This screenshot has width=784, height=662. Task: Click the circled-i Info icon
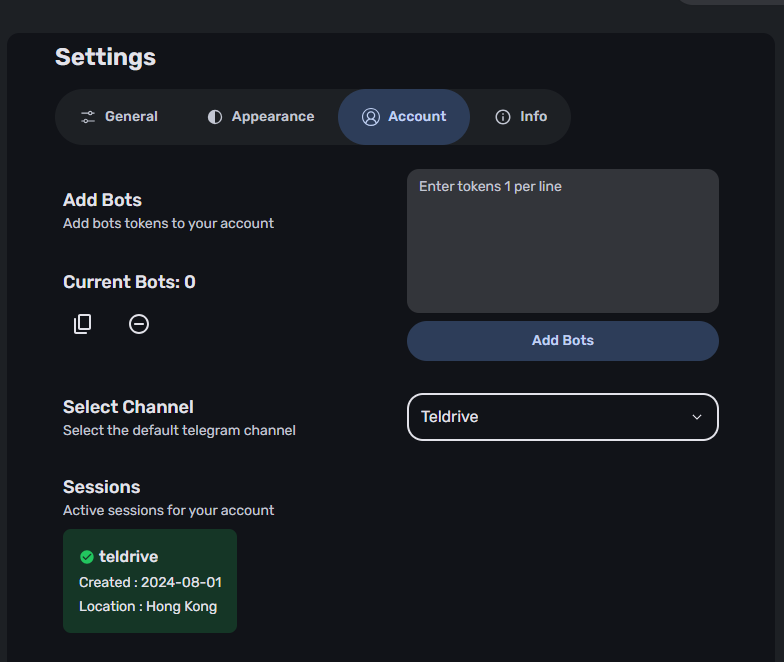(x=502, y=117)
